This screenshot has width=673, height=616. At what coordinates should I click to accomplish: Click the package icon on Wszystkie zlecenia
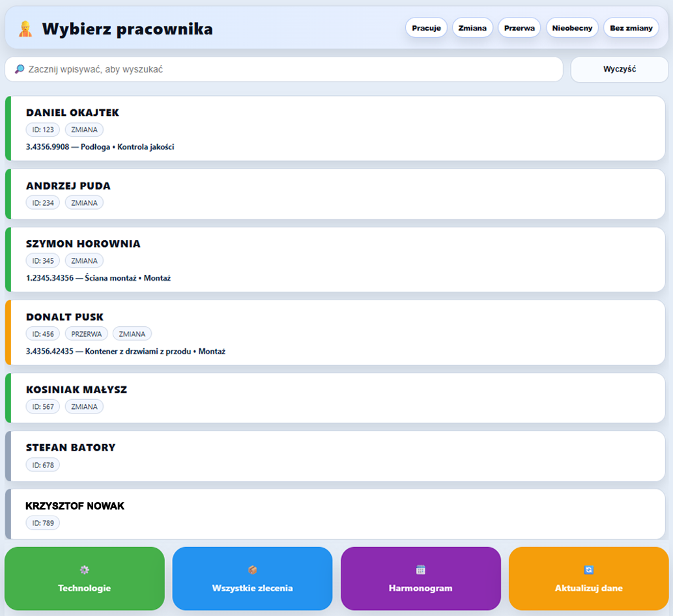252,568
